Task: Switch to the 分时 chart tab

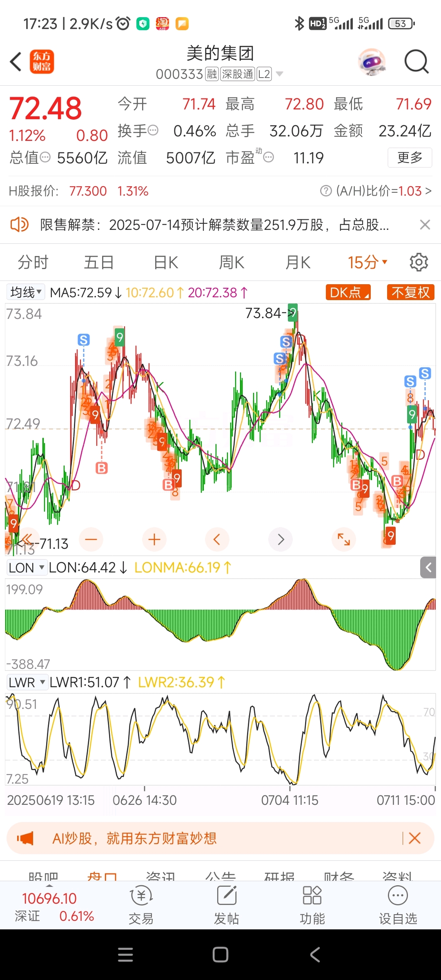Action: click(33, 262)
